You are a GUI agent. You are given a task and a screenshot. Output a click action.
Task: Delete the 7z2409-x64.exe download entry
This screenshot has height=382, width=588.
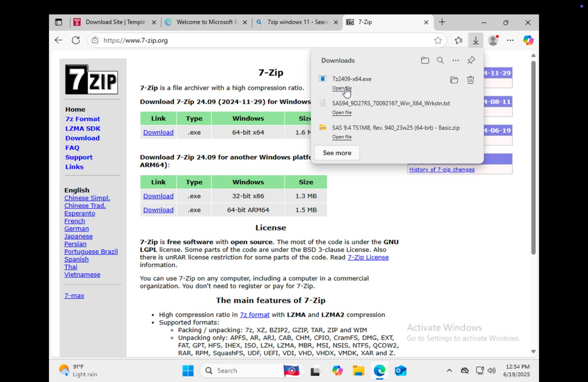470,80
